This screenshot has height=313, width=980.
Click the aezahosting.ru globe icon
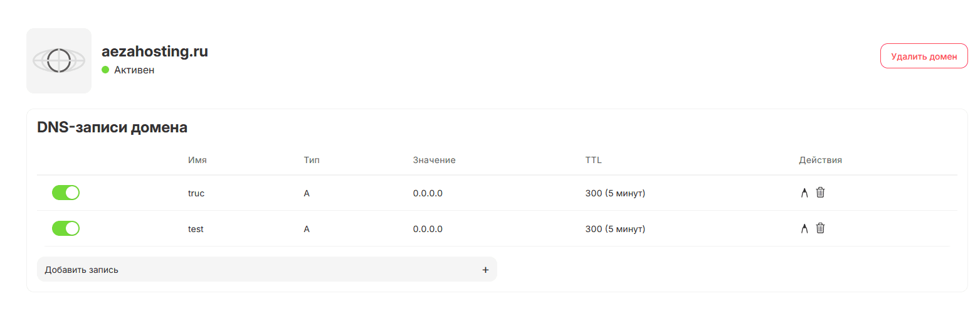pos(59,61)
